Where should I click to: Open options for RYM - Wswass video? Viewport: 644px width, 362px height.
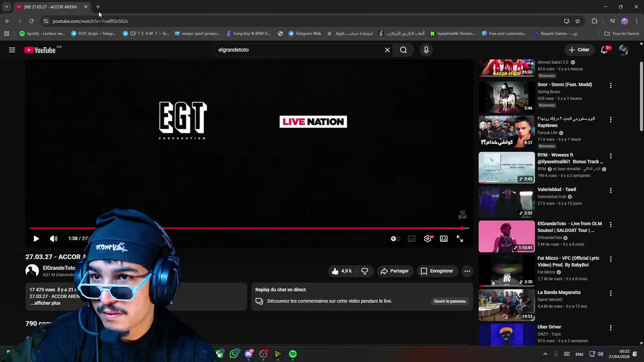[611, 156]
